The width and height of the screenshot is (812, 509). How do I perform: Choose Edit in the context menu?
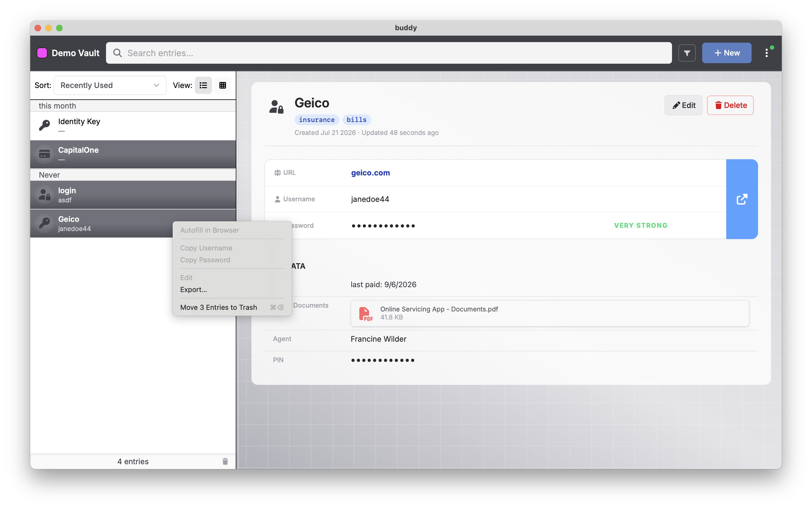tap(232, 278)
